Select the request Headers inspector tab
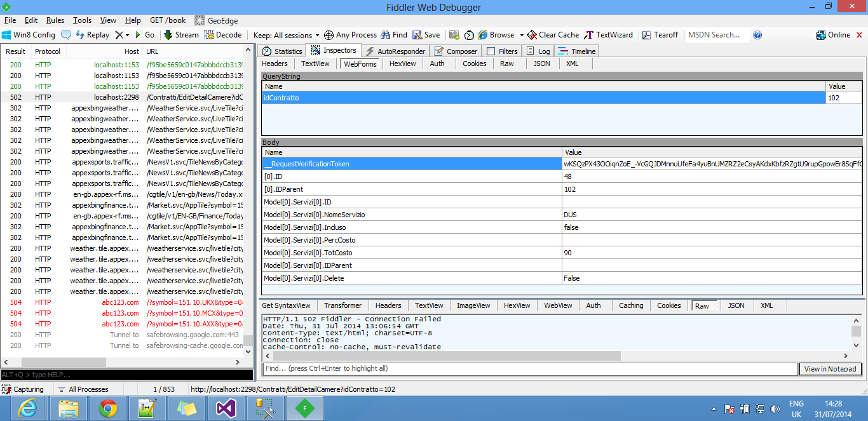The image size is (868, 421). [x=275, y=63]
